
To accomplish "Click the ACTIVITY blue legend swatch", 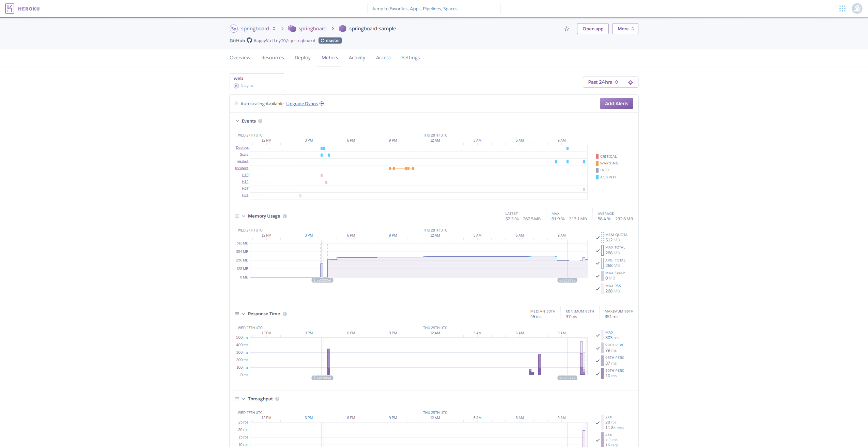I will pyautogui.click(x=597, y=177).
